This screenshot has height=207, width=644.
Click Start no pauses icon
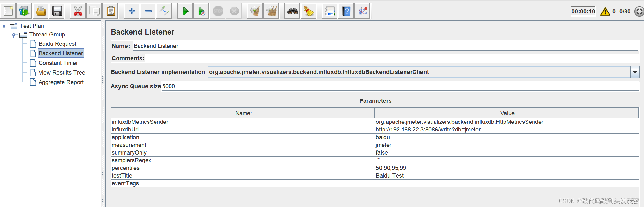coord(202,11)
